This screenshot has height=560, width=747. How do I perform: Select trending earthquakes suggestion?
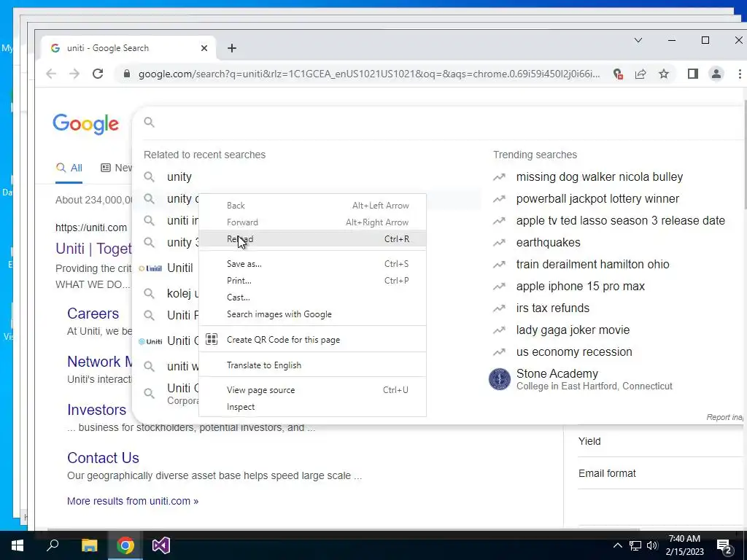tap(548, 242)
